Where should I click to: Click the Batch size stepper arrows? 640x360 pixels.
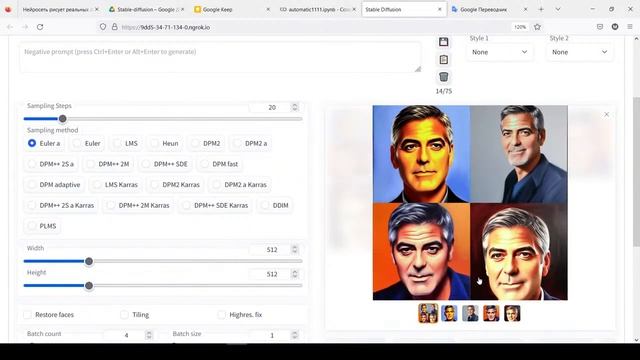click(x=295, y=335)
